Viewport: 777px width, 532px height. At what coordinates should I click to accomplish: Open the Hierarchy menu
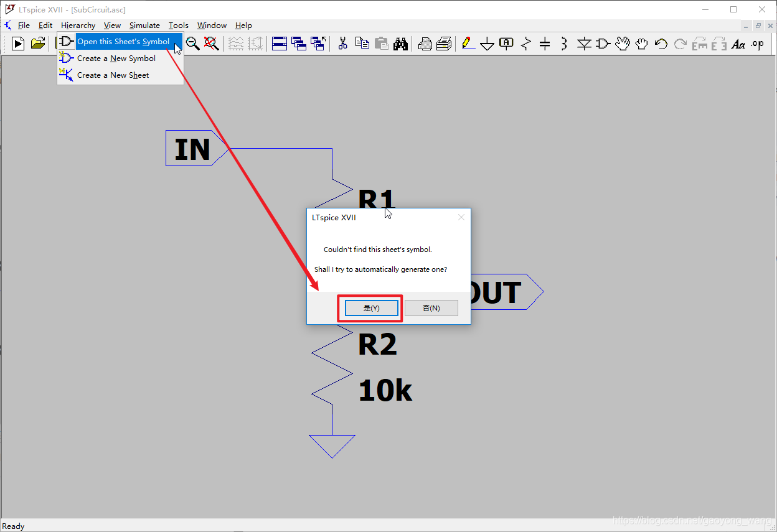(x=78, y=26)
